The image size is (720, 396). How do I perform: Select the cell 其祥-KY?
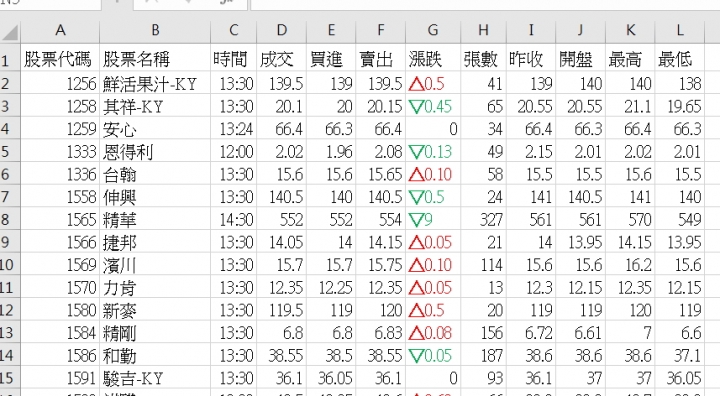(x=155, y=107)
